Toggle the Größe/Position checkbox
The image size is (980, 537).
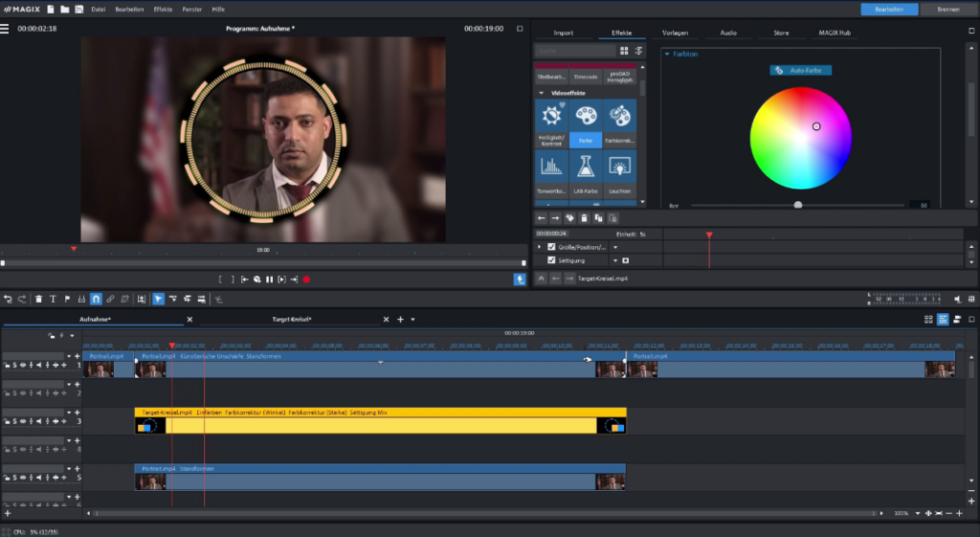550,247
